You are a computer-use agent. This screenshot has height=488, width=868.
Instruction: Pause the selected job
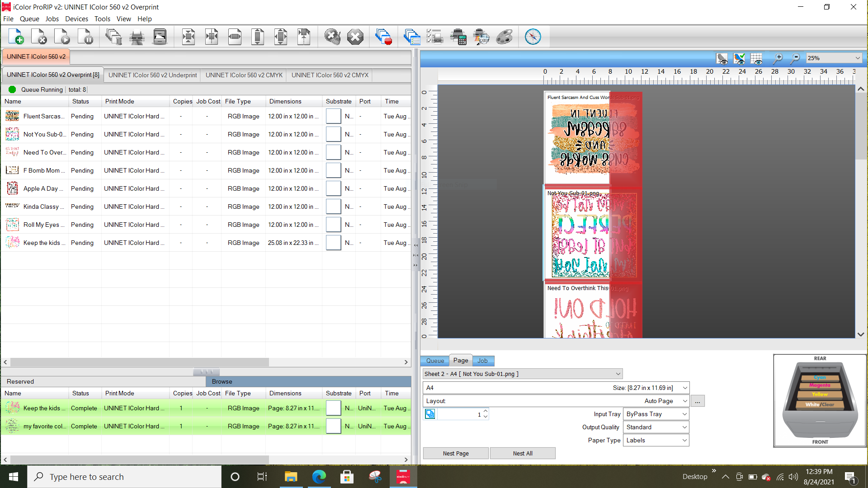tap(85, 36)
